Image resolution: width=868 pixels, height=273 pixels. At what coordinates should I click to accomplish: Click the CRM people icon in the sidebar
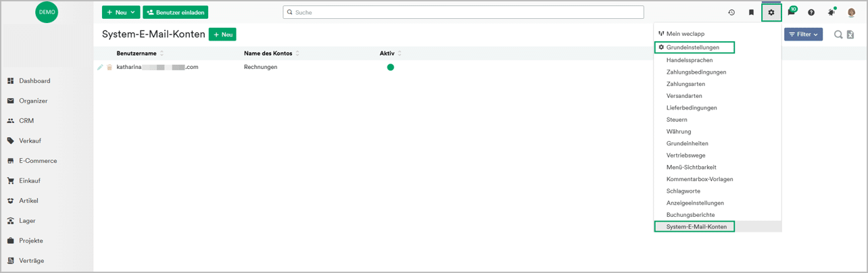(11, 121)
